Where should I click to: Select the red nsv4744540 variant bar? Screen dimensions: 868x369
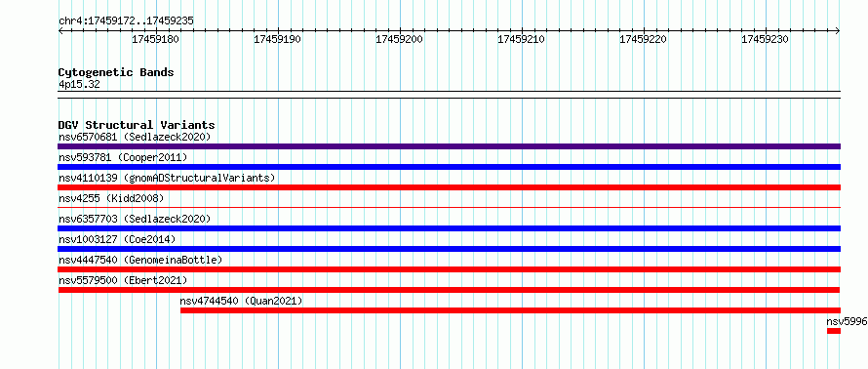coord(510,310)
